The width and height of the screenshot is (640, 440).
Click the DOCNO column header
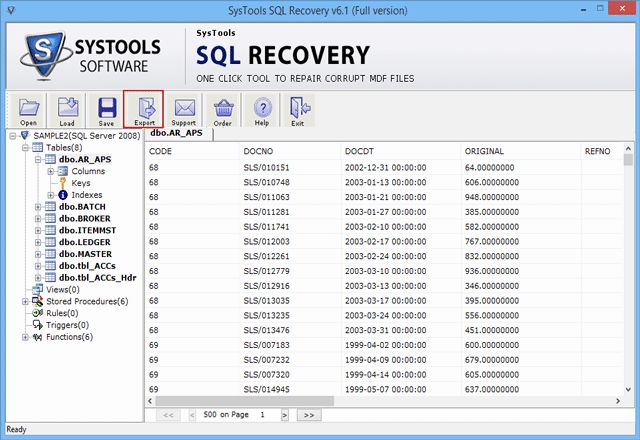click(258, 150)
